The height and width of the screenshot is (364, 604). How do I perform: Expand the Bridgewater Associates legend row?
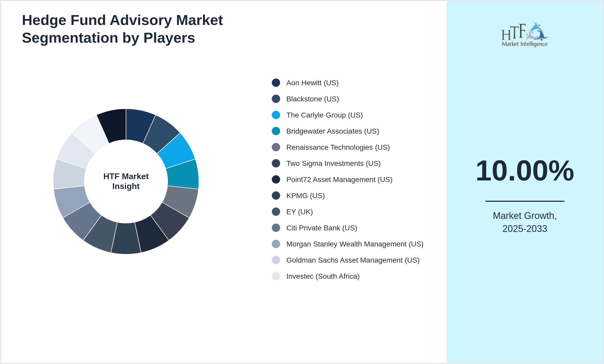333,131
